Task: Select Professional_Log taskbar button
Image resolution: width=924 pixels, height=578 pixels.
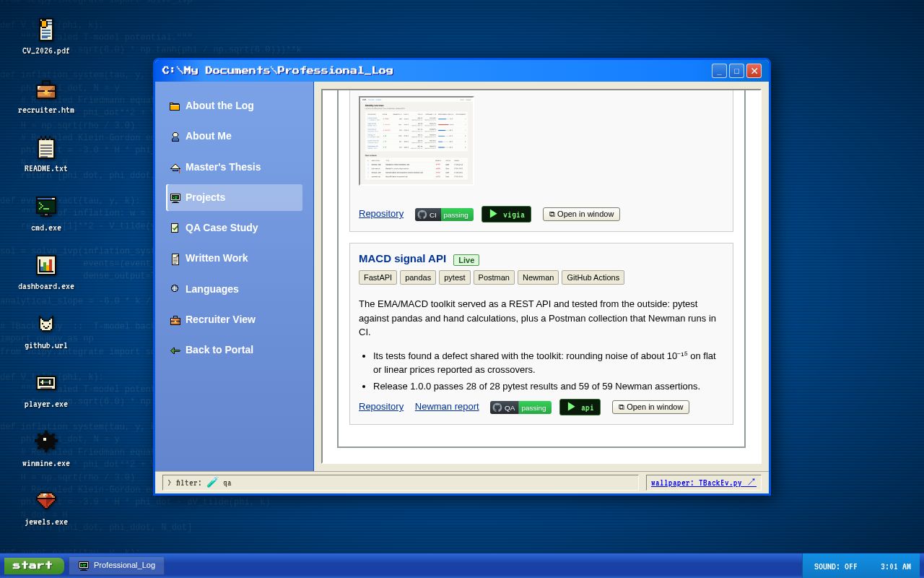Action: pos(117,566)
